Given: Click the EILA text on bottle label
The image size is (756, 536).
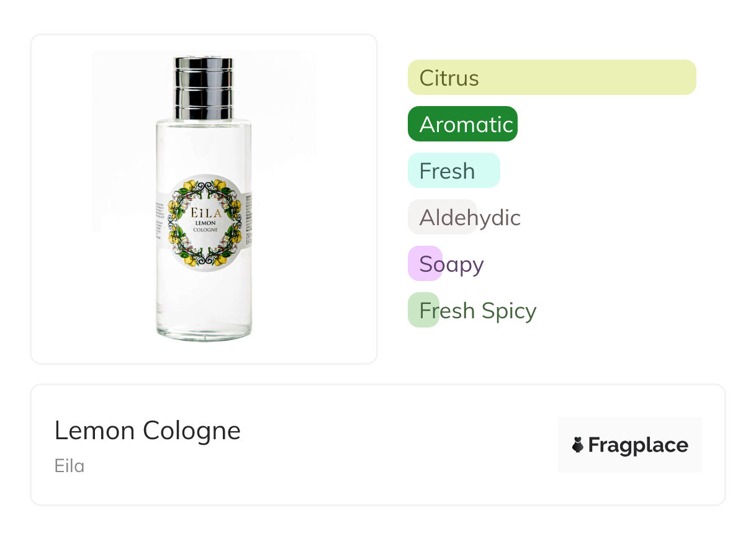Looking at the screenshot, I should tap(204, 212).
